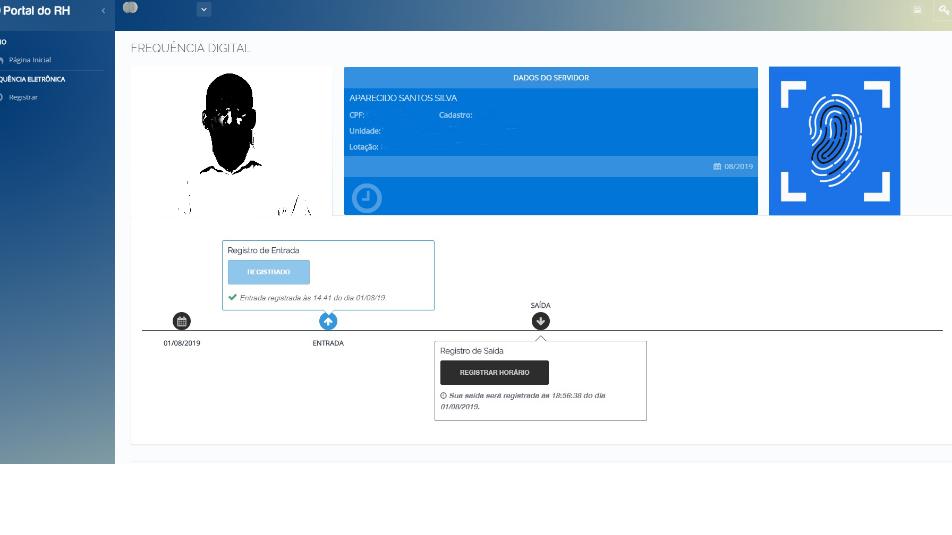Click the Frequência Eletrônica sidebar section heading
Viewport: 952px width, 535px height.
pyautogui.click(x=33, y=79)
